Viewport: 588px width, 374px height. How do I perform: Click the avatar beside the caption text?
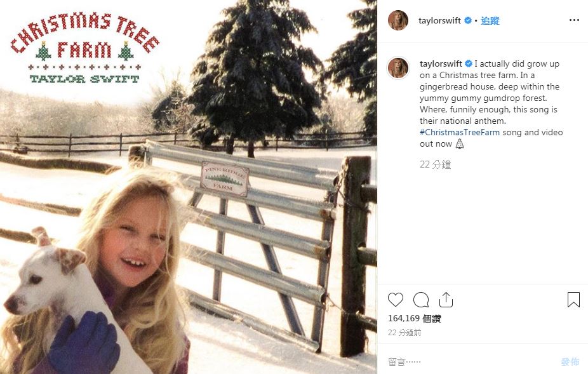pyautogui.click(x=398, y=68)
